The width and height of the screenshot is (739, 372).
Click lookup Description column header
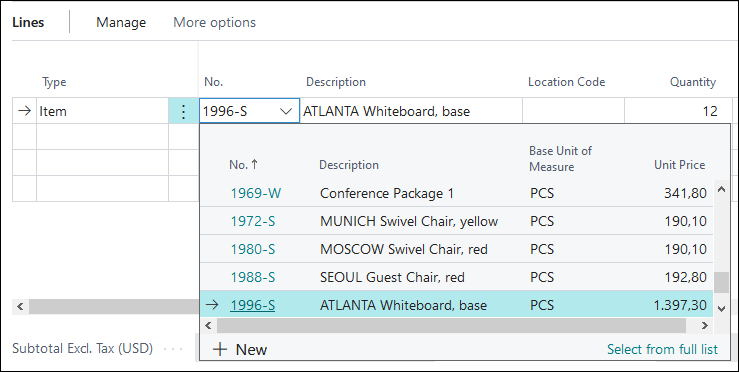349,165
